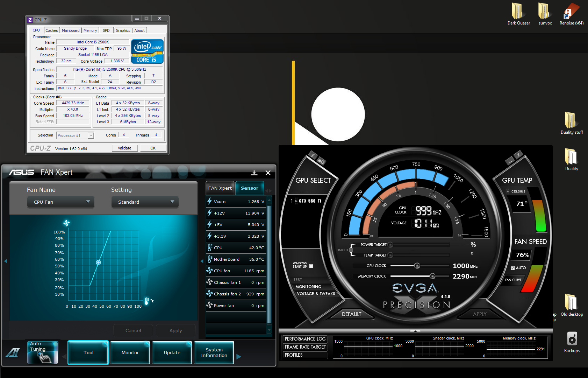588x378 pixels.
Task: Click the ASUS AI Suite logo icon
Action: click(x=13, y=352)
